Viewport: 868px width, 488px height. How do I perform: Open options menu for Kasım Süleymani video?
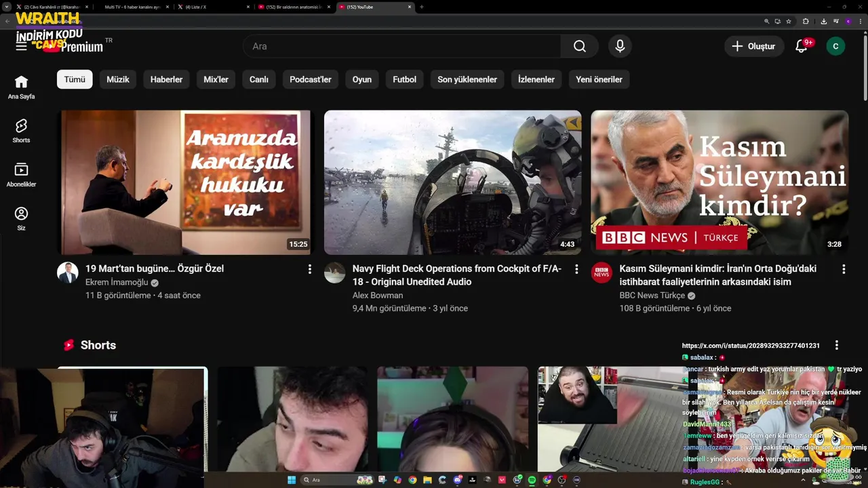click(x=844, y=269)
